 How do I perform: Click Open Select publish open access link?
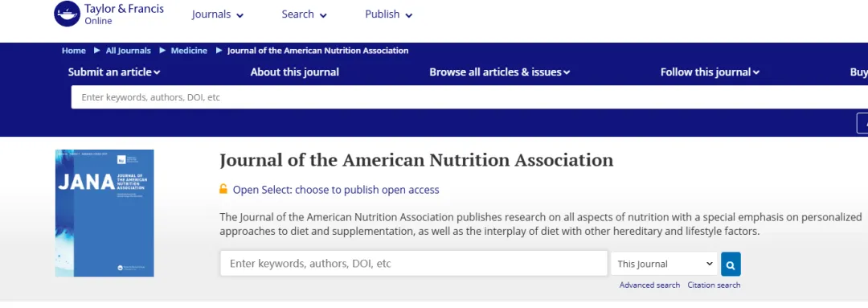336,190
